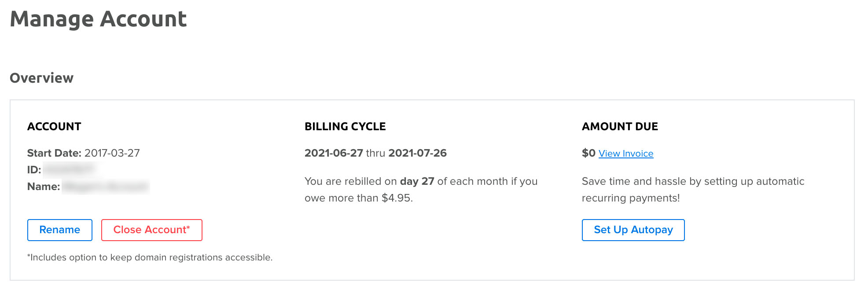868x293 pixels.
Task: Click the bold "day 27" text
Action: [x=417, y=181]
